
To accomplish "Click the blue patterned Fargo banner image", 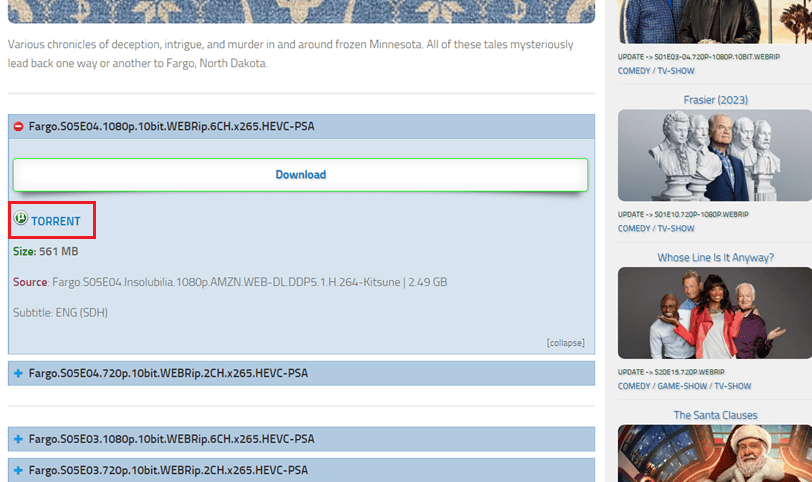I will (x=301, y=11).
